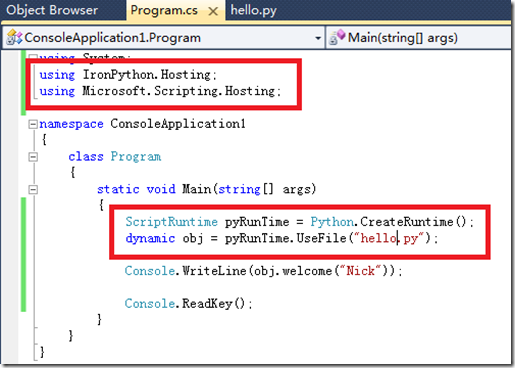Collapse the static void Main method
Viewport: 515px width, 368px height.
(33, 190)
